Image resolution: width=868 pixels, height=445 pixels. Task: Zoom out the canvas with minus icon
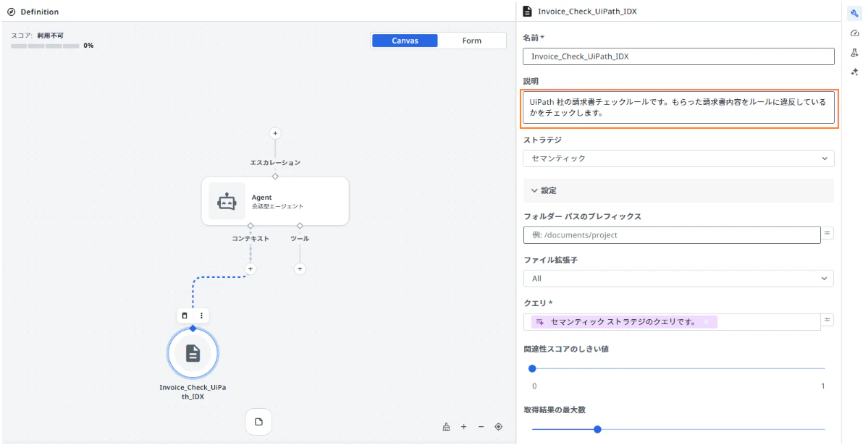(481, 427)
